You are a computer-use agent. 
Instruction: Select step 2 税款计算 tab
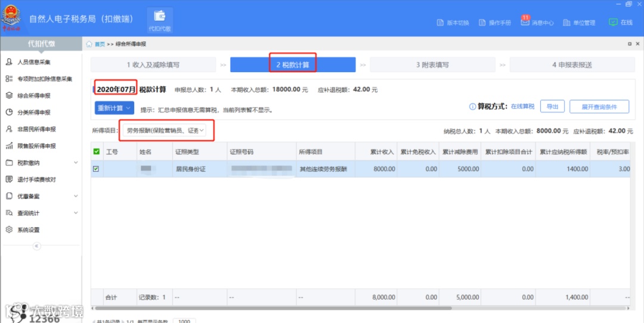293,65
